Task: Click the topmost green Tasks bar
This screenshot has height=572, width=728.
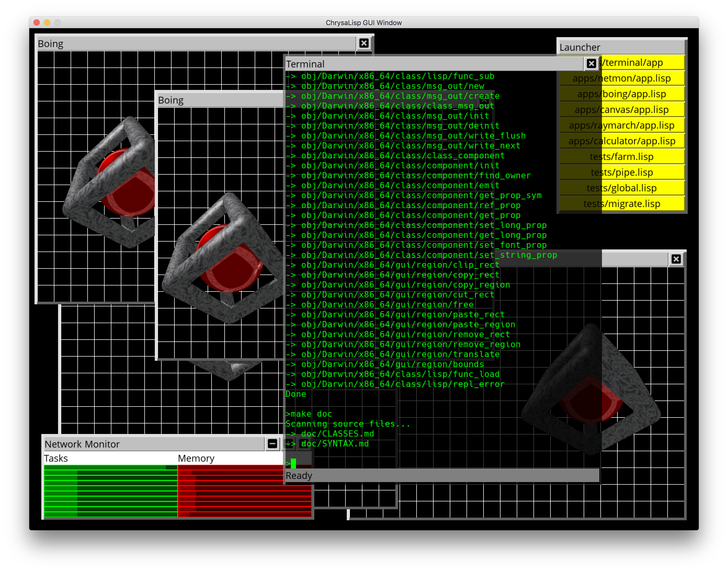Action: [x=111, y=467]
